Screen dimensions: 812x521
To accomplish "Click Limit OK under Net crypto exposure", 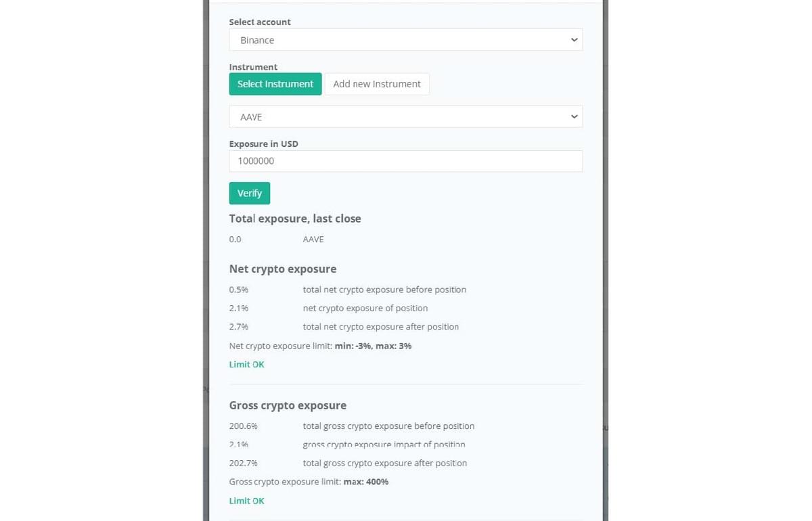I will (247, 364).
